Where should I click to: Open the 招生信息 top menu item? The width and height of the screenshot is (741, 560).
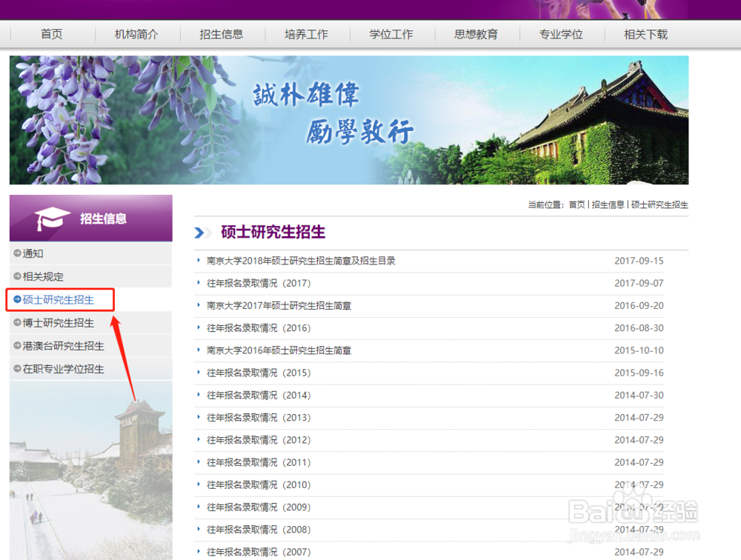(221, 34)
